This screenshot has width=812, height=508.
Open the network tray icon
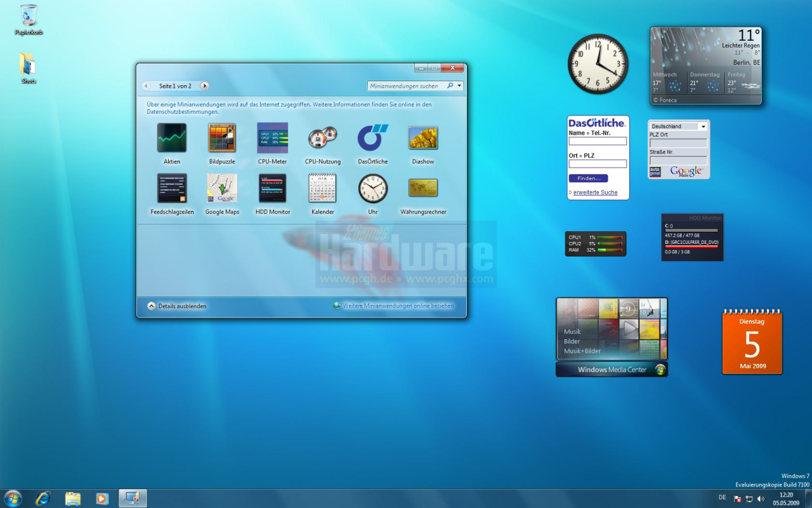coord(749,499)
